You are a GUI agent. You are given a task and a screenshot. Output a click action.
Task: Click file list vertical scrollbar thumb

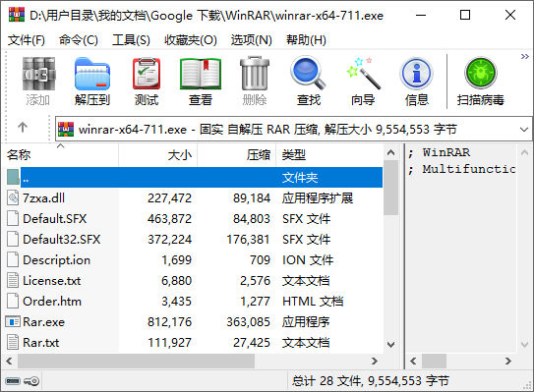click(391, 188)
